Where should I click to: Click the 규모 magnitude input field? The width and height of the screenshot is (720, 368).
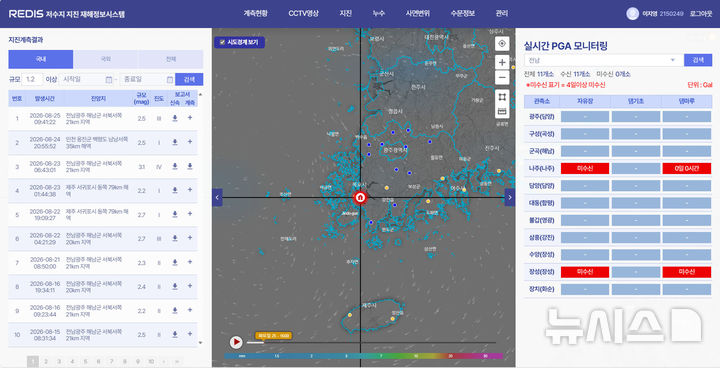32,79
